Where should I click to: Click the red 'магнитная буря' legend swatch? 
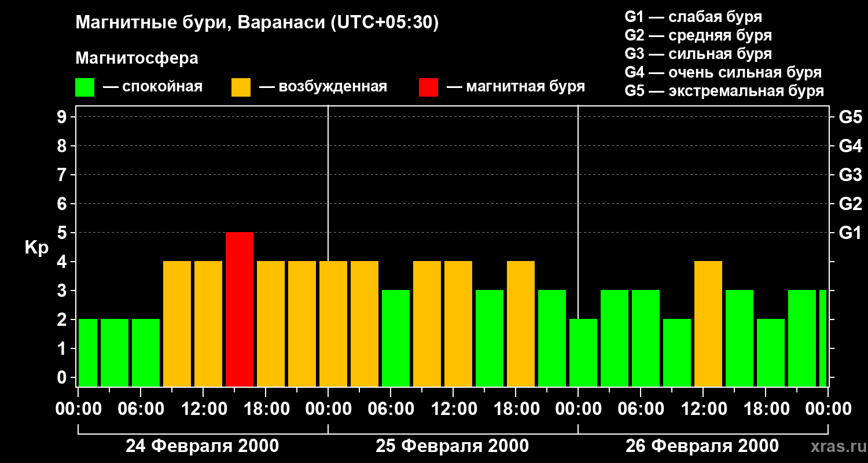tap(428, 87)
